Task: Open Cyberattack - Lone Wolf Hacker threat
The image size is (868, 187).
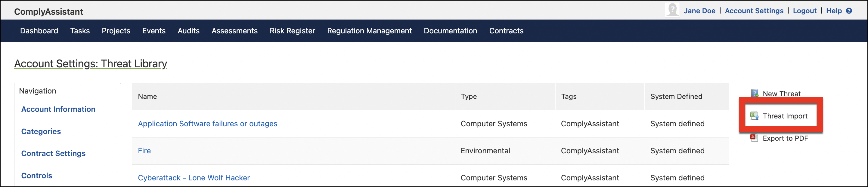Action: [194, 178]
